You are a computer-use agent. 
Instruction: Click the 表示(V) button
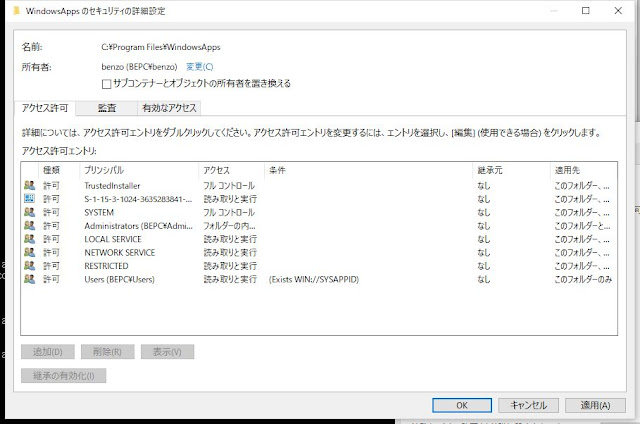click(x=167, y=352)
